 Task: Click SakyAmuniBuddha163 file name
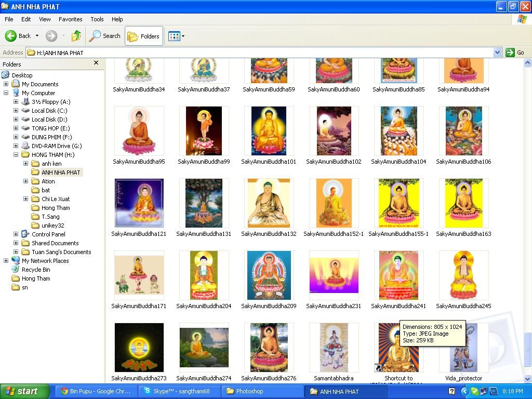[463, 234]
